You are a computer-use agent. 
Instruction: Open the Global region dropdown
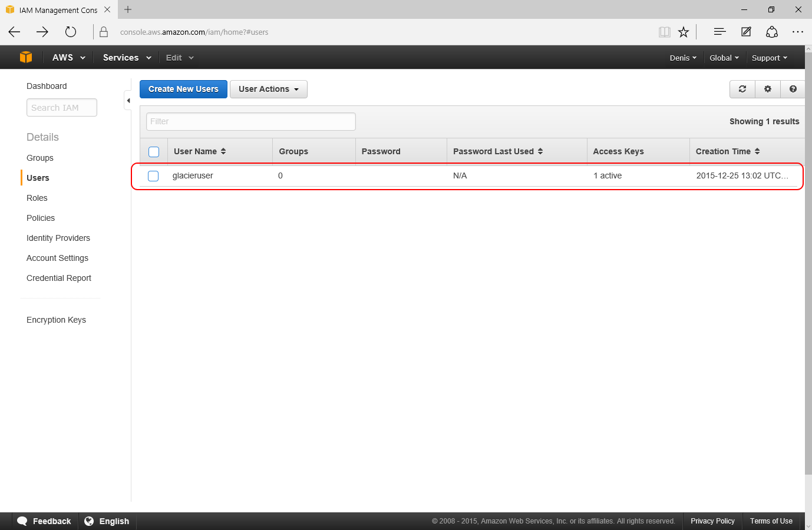coord(724,58)
